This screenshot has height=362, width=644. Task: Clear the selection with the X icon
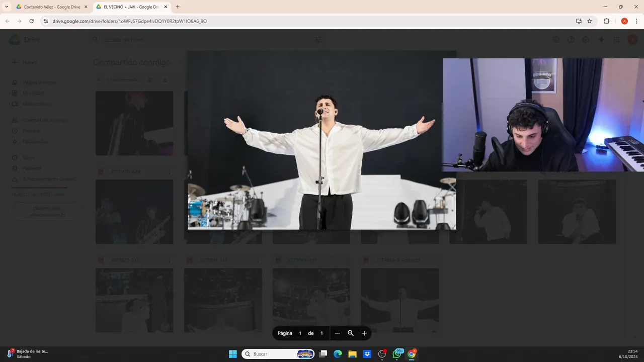pos(99,80)
